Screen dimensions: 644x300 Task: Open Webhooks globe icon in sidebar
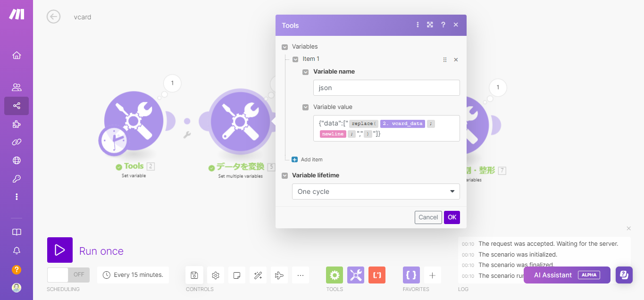click(x=17, y=160)
